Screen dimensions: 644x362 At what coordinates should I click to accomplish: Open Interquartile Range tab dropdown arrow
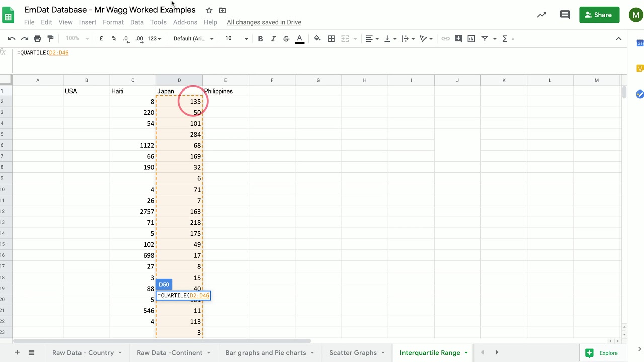(x=466, y=353)
